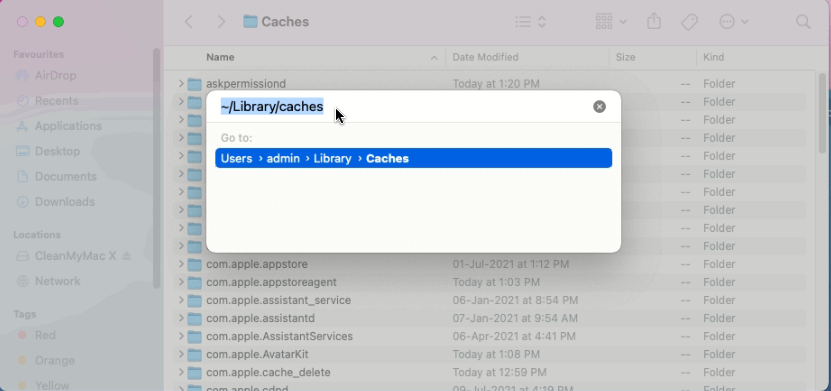Expand the com.apple.AssistantServices folder

(x=181, y=336)
